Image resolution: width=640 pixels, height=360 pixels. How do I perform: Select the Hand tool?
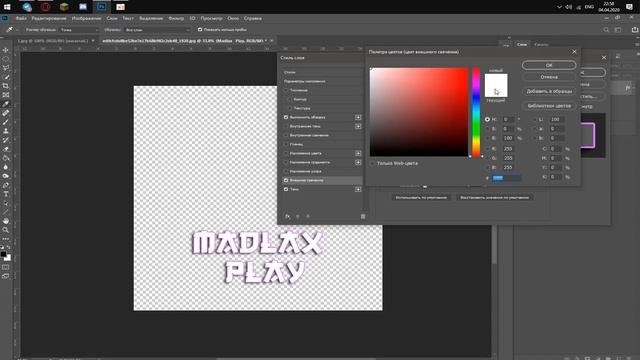tap(6, 221)
